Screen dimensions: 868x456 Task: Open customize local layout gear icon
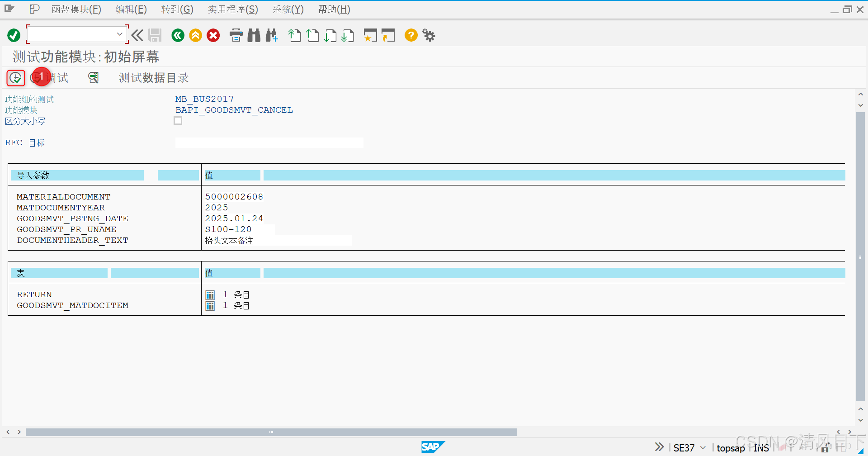428,35
